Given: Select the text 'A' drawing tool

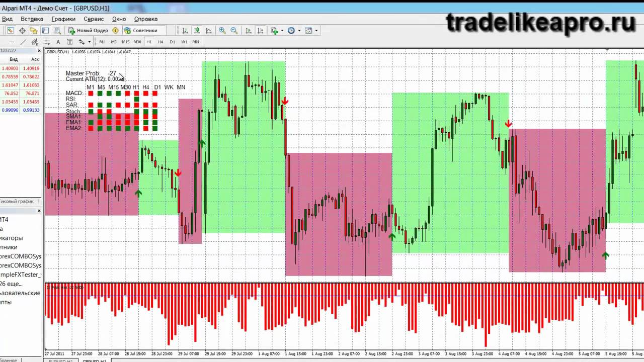Looking at the screenshot, I should coord(58,42).
